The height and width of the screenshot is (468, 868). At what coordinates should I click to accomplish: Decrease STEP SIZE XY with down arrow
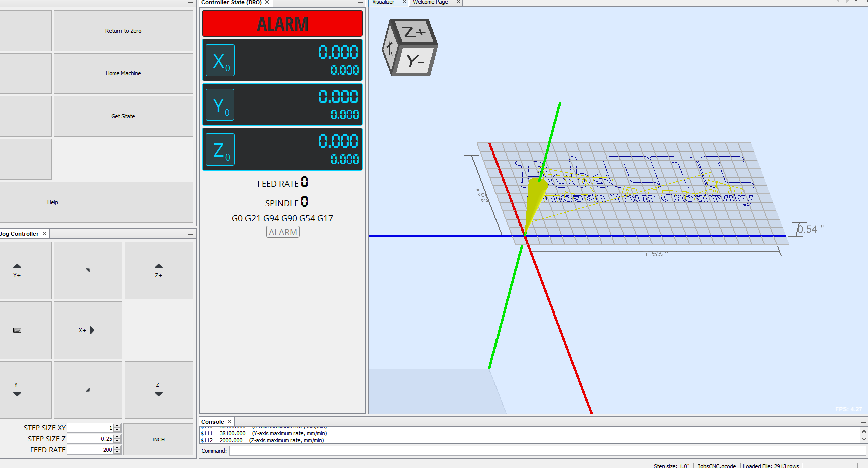(x=117, y=430)
